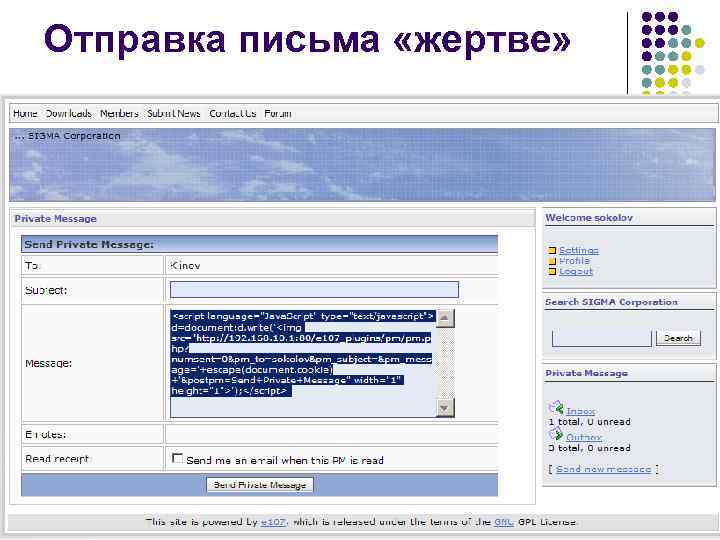Click the message scrollbar up arrow

[445, 318]
